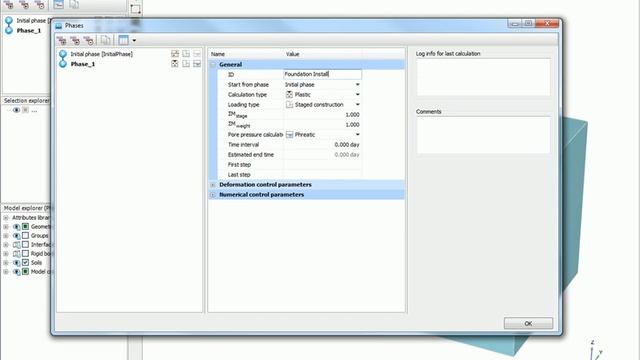Click the First step row

(290, 165)
